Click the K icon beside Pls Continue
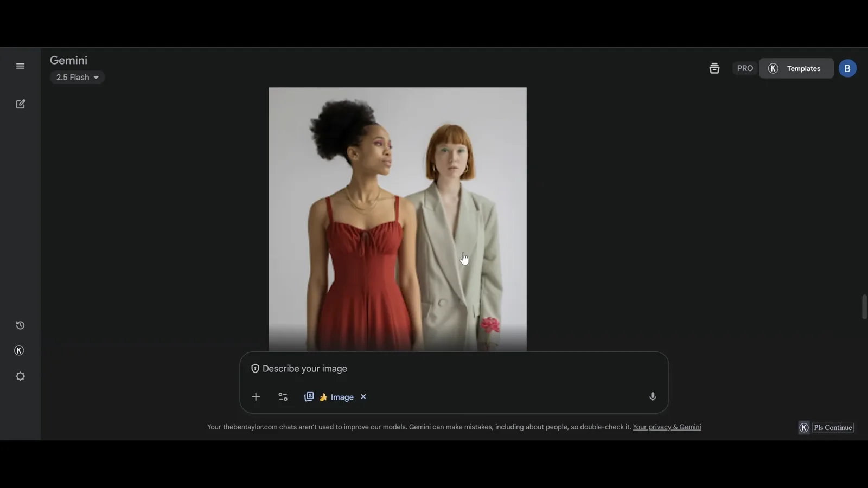 coord(804,428)
